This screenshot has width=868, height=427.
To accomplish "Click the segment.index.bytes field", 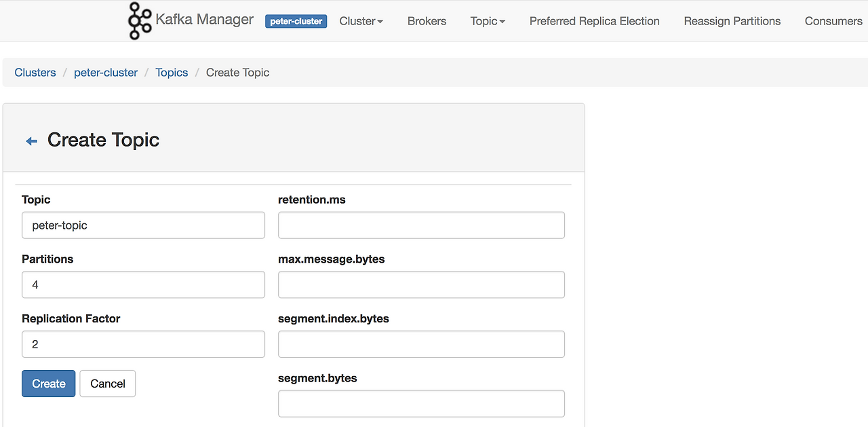I will tap(421, 344).
